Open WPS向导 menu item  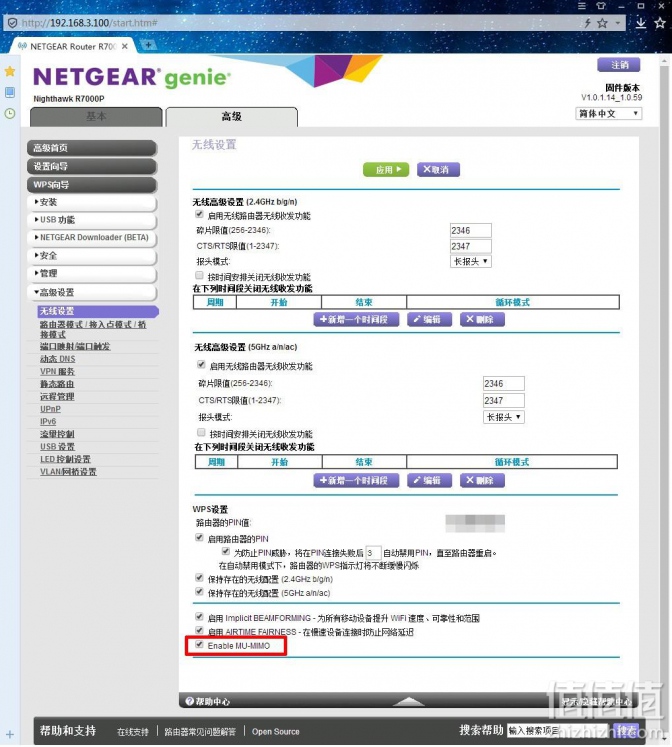pos(92,185)
